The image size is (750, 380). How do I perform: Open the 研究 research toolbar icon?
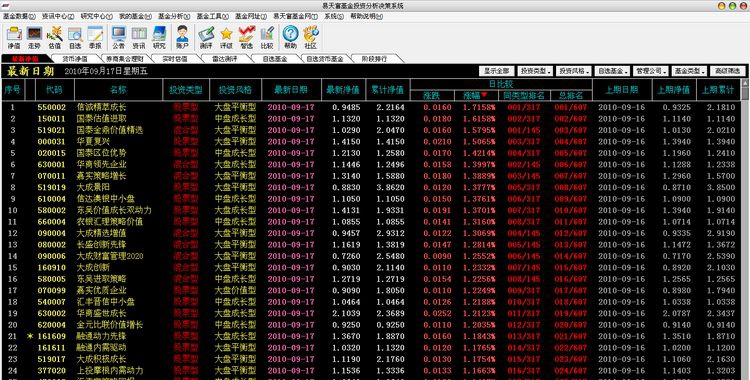tap(159, 38)
